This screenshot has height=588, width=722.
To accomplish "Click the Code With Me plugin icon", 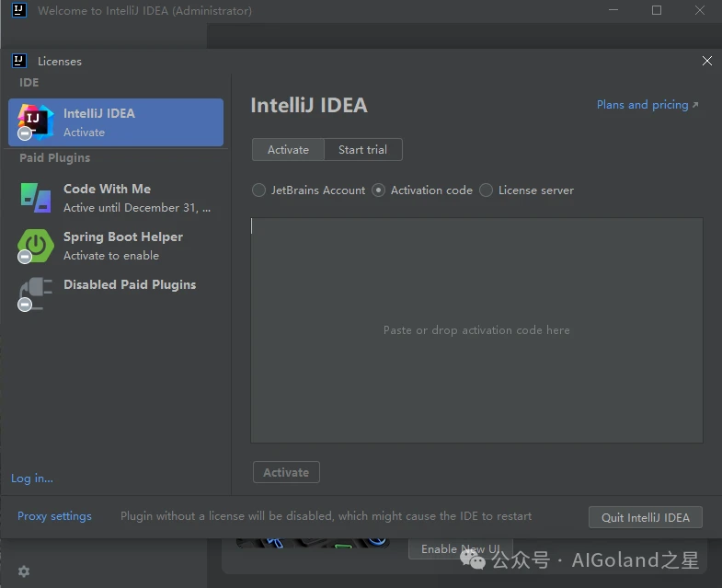I will click(x=36, y=198).
